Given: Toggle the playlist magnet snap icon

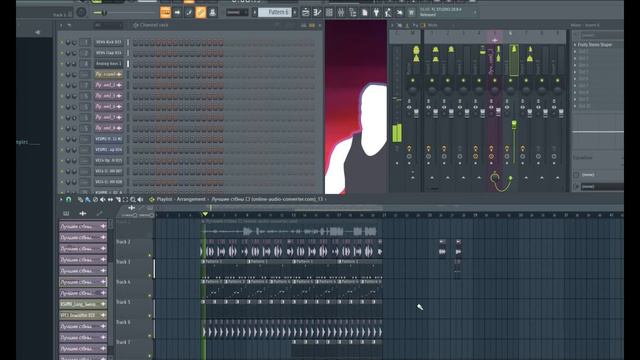Looking at the screenshot, I should [x=69, y=200].
